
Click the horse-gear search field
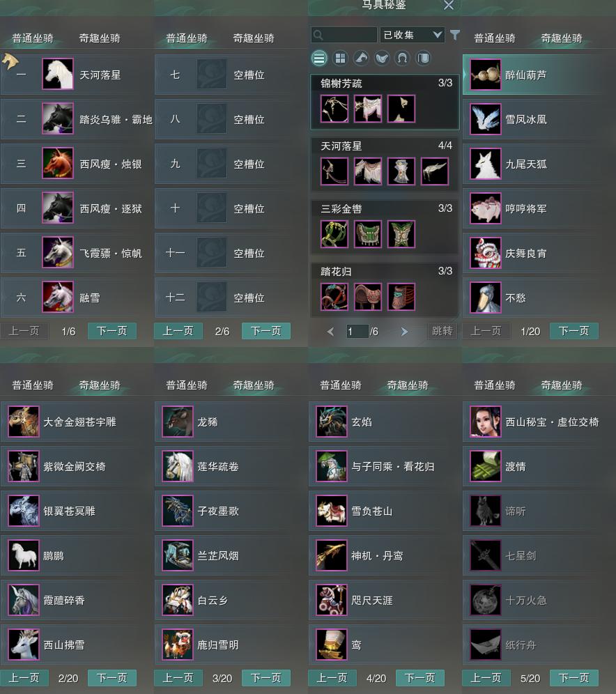pyautogui.click(x=344, y=35)
